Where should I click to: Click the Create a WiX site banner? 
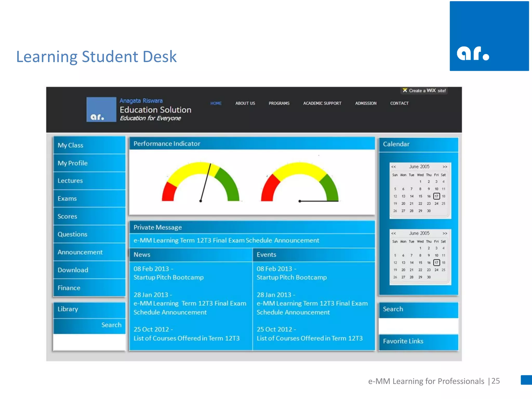click(x=424, y=90)
